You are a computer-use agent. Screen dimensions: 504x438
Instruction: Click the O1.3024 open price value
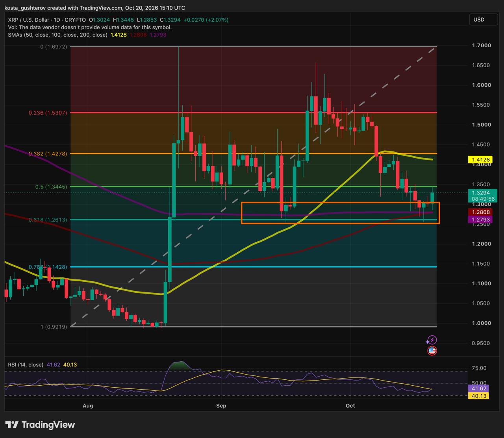point(99,20)
